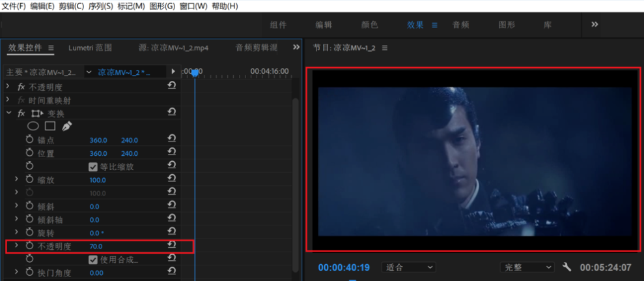This screenshot has height=281, width=644.
Task: Open the 文件(F) menu
Action: (x=14, y=6)
